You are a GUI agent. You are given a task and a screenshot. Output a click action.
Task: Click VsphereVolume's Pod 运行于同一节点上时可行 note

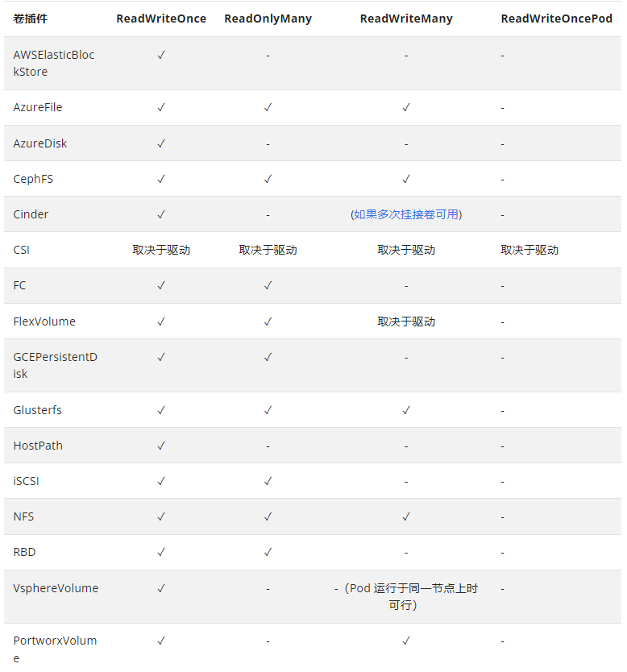406,596
